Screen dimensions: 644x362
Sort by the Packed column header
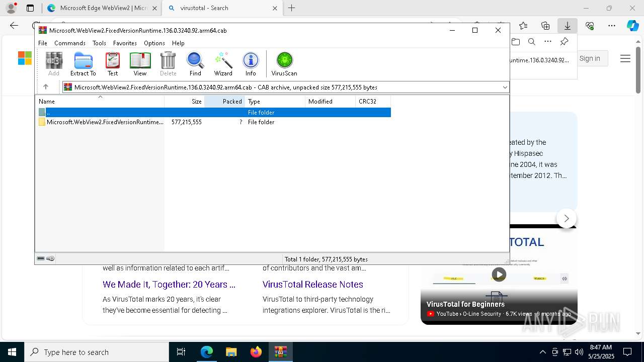point(224,101)
